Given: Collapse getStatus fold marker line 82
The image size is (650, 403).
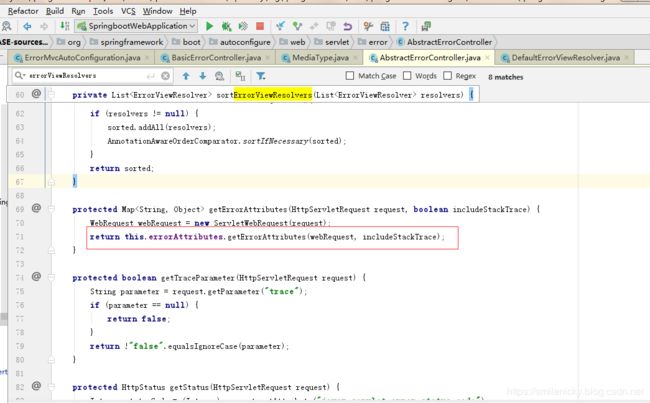Looking at the screenshot, I should coord(51,387).
